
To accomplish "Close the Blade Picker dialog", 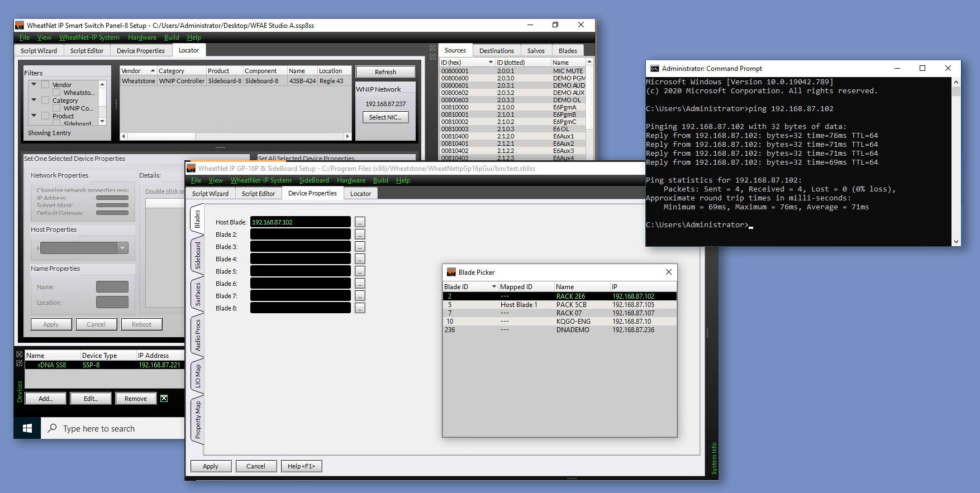I will click(x=669, y=272).
